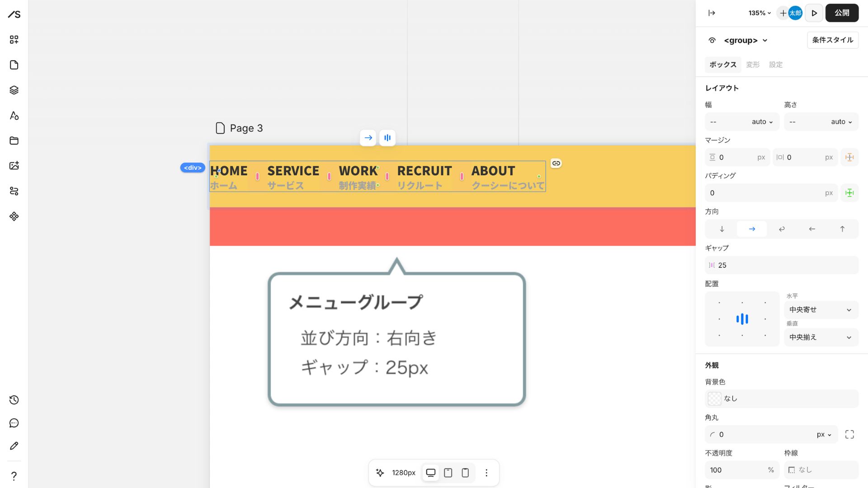Open the Assets folder panel
The height and width of the screenshot is (488, 868).
tap(14, 141)
